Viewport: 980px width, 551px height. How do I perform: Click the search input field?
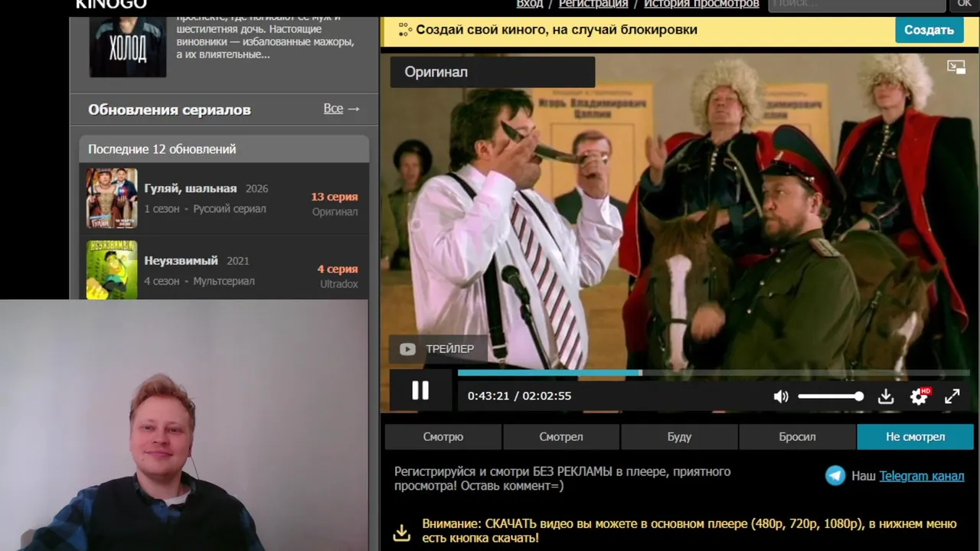pos(857,5)
